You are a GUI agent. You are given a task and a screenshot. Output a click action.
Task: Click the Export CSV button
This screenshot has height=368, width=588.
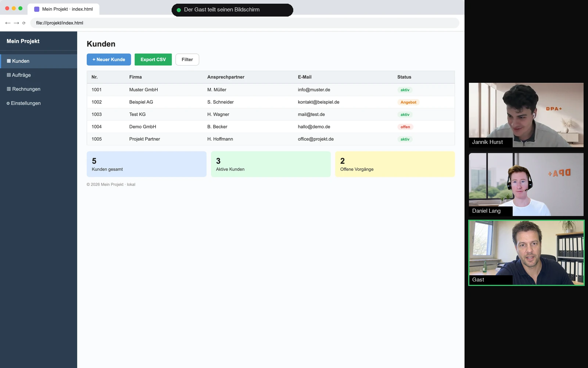pyautogui.click(x=153, y=60)
